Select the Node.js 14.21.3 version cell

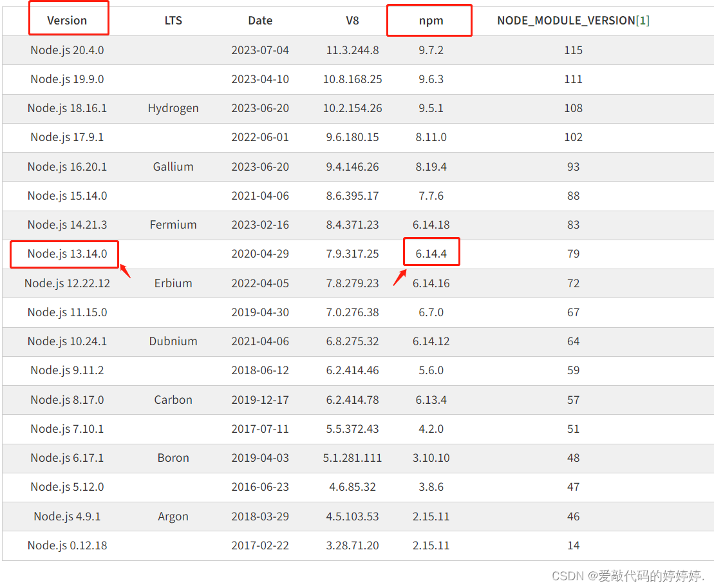(67, 225)
